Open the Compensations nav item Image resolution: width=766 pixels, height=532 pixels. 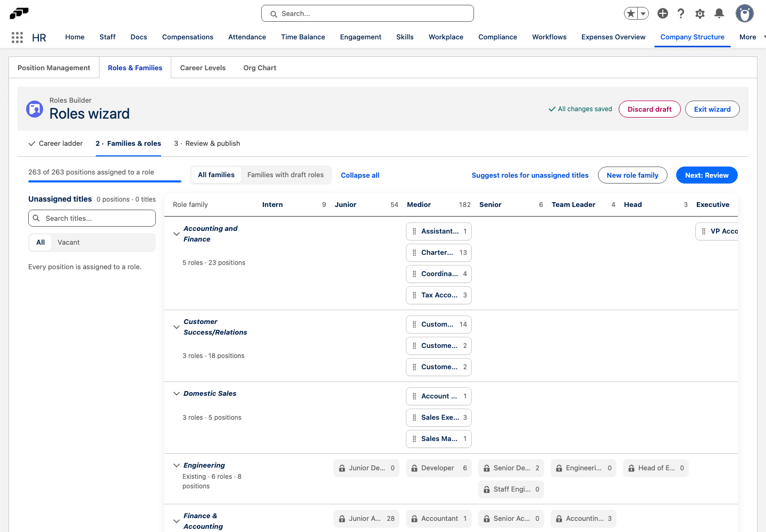point(188,37)
